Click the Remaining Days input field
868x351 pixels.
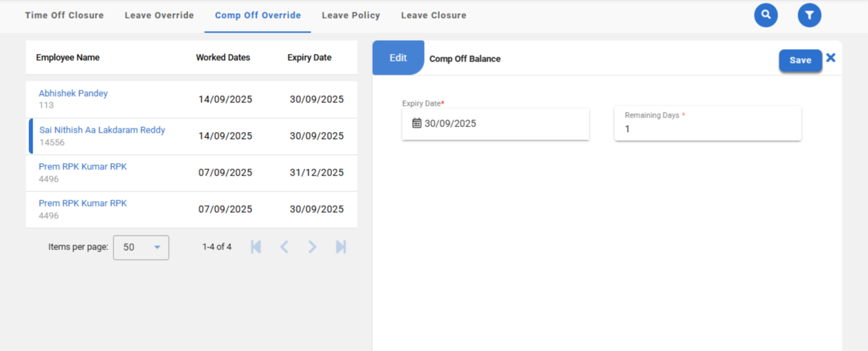point(707,129)
